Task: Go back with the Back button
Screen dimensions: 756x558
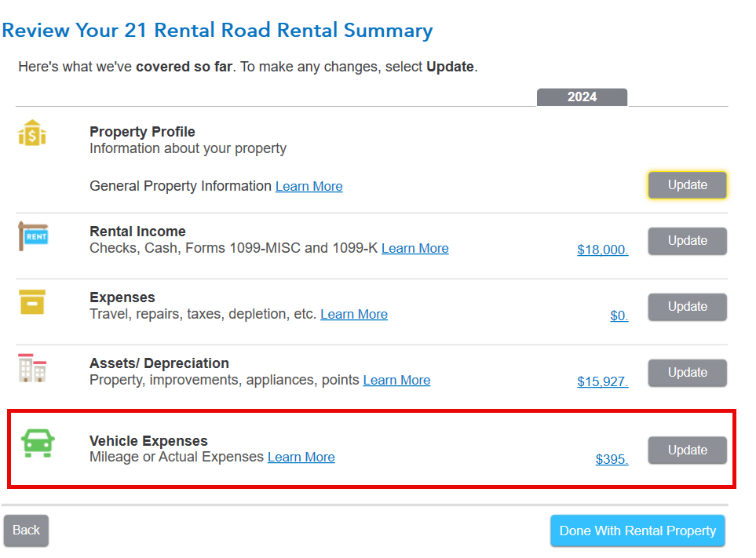Action: point(26,531)
